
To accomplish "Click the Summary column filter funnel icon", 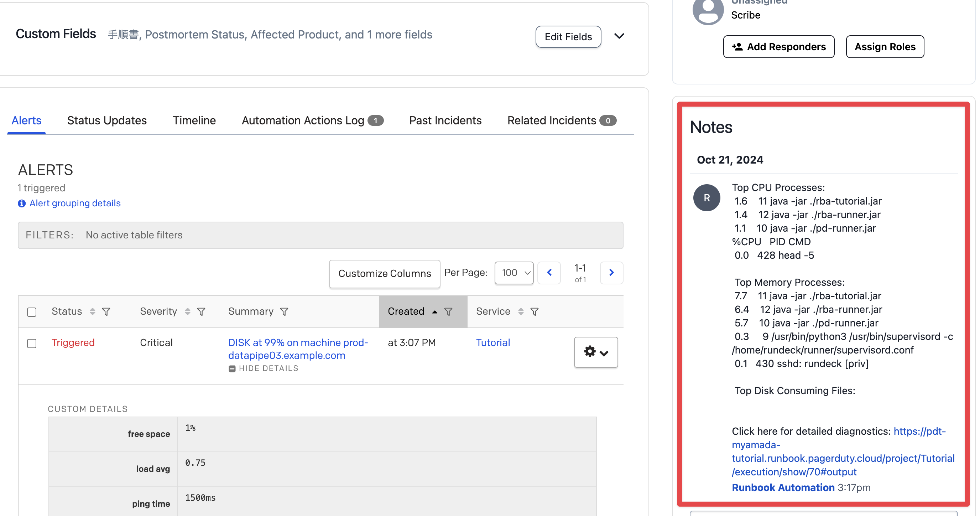I will [284, 311].
